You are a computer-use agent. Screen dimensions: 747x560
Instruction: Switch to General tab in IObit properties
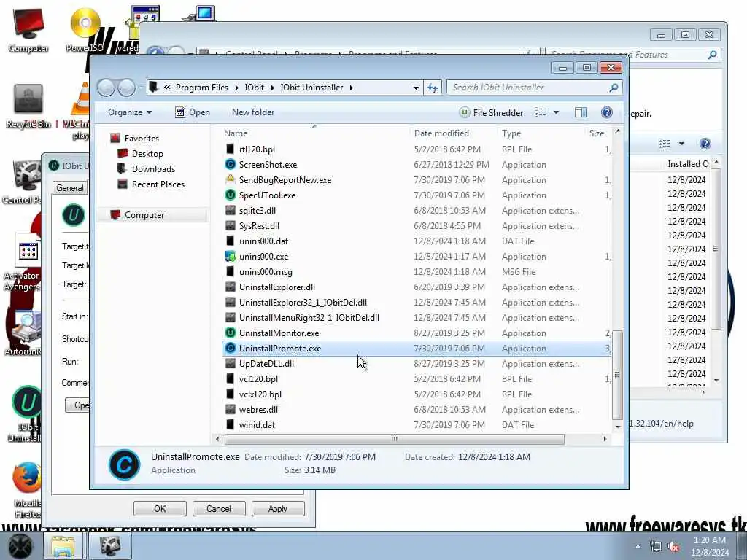(69, 187)
